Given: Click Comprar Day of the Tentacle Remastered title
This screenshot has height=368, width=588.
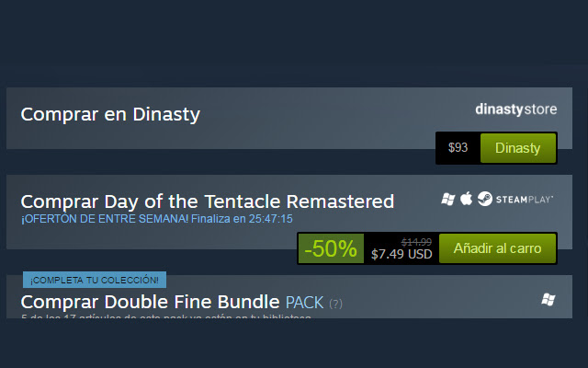Looking at the screenshot, I should pyautogui.click(x=208, y=201).
